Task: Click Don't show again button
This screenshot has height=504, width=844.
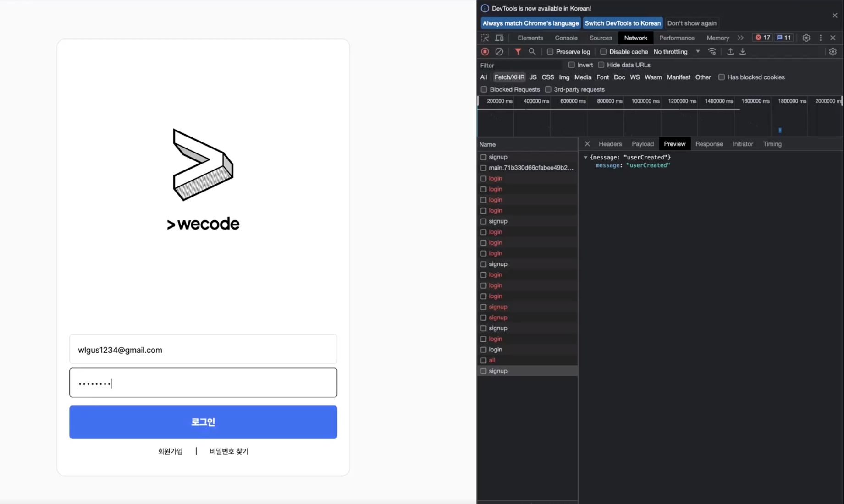Action: tap(692, 23)
